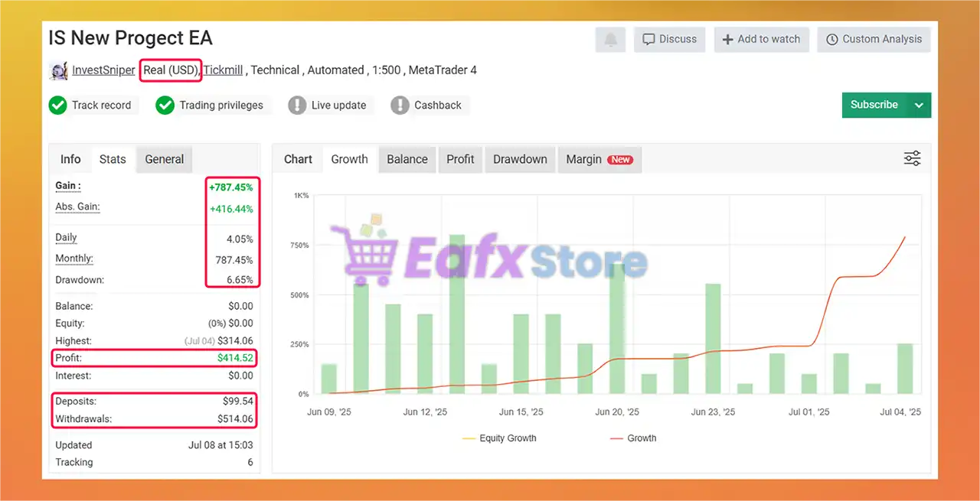Click the +416.44% abs gain value
The width and height of the screenshot is (980, 501).
point(230,209)
